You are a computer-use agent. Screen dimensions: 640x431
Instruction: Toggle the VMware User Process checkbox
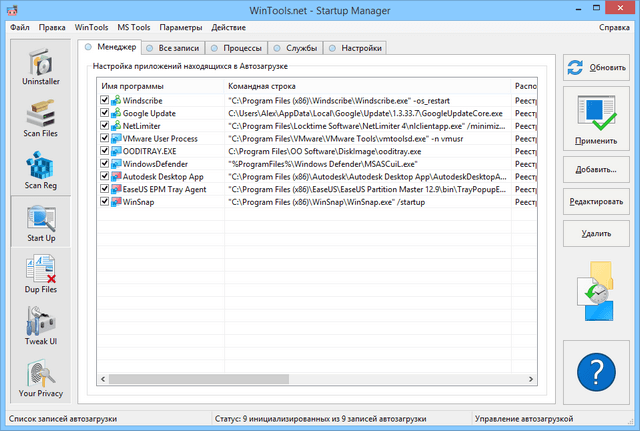(x=104, y=138)
